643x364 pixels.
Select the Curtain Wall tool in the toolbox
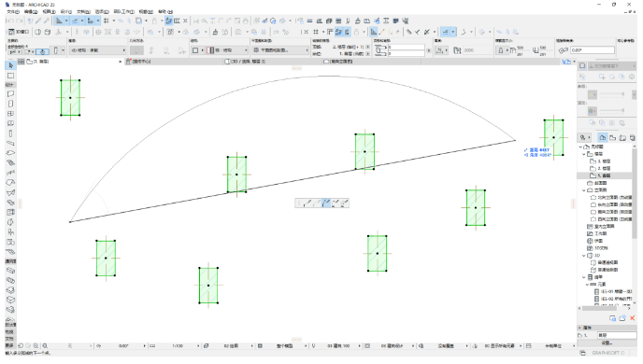[x=10, y=213]
